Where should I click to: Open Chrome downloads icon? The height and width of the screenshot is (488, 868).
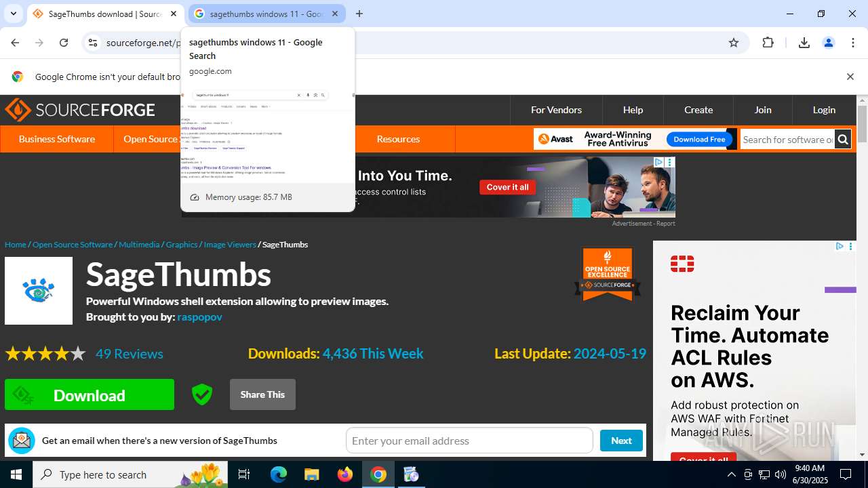point(804,43)
